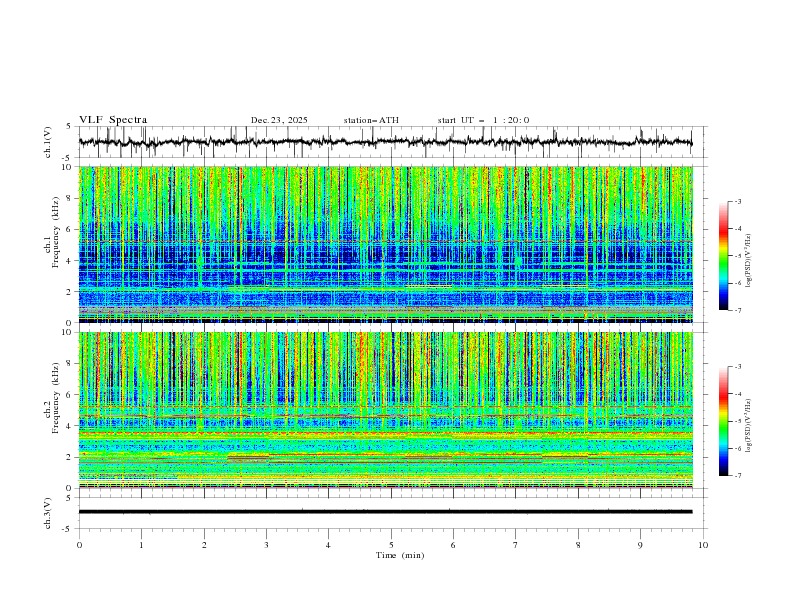Click the ch.1(V) waveform trace panel
The height and width of the screenshot is (612, 792).
point(390,142)
